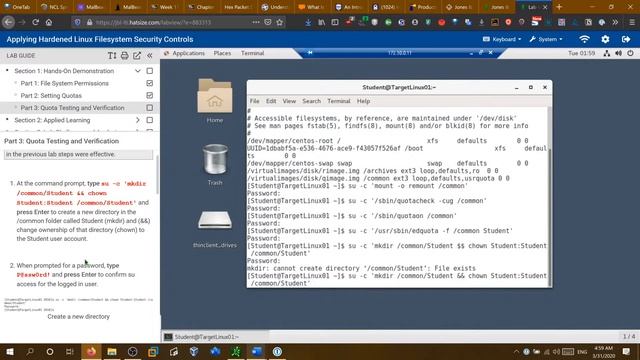Screen dimensions: 640x360
Task: Open terminal View menu
Action: pos(289,101)
